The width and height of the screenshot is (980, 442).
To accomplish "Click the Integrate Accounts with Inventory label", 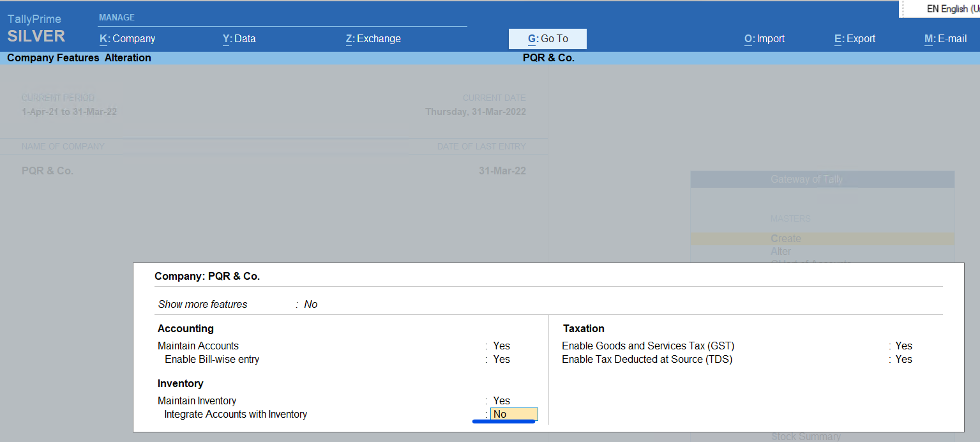I will tap(236, 415).
